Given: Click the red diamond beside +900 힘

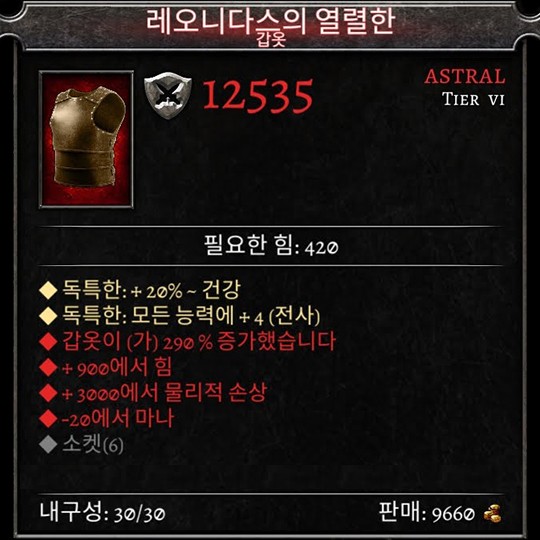Looking at the screenshot, I should 48,367.
